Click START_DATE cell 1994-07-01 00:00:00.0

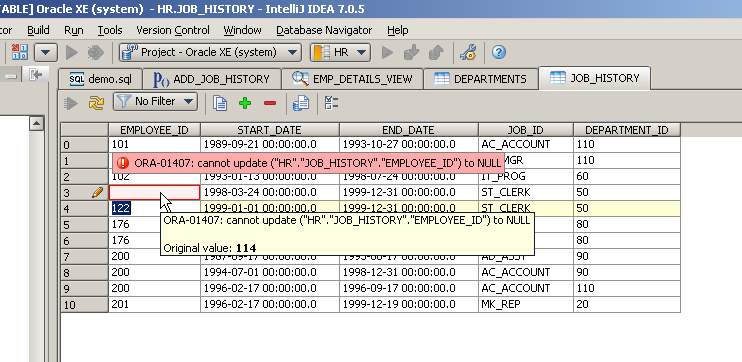(270, 272)
